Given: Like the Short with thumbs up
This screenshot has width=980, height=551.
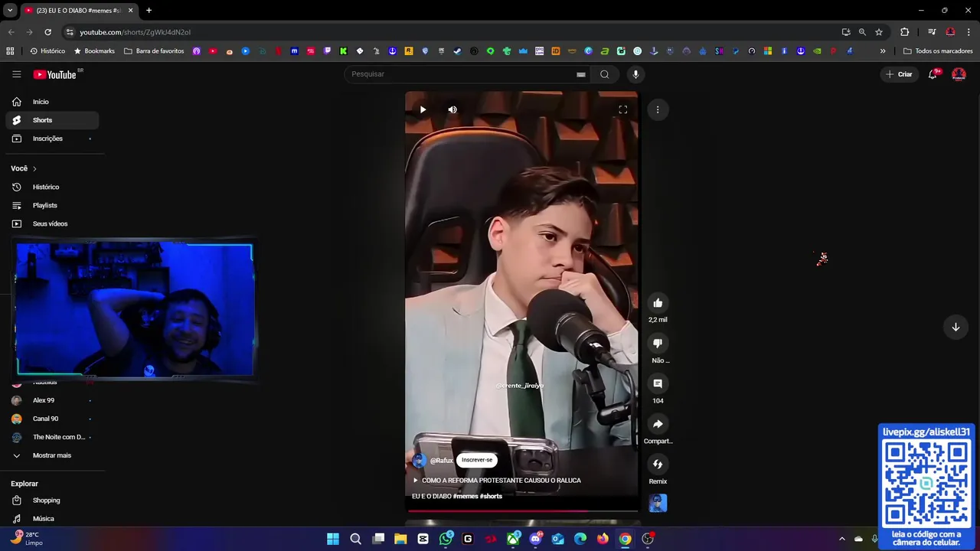Looking at the screenshot, I should click(x=658, y=303).
